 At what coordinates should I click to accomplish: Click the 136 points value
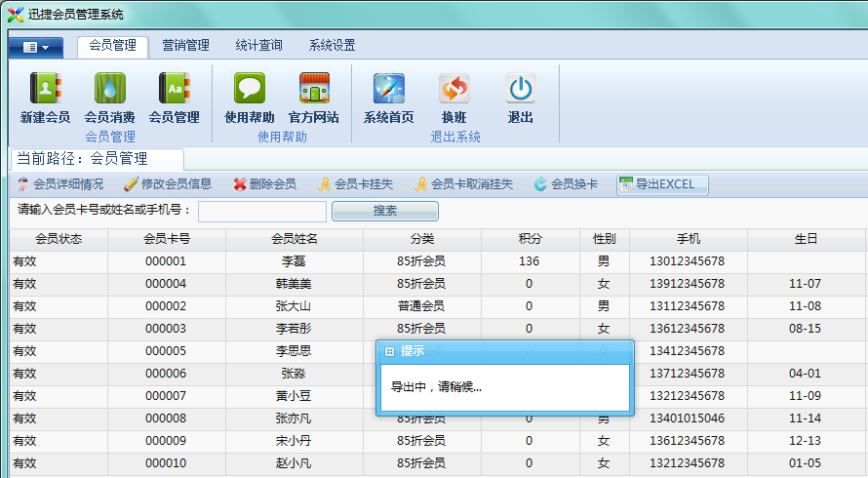click(x=530, y=261)
